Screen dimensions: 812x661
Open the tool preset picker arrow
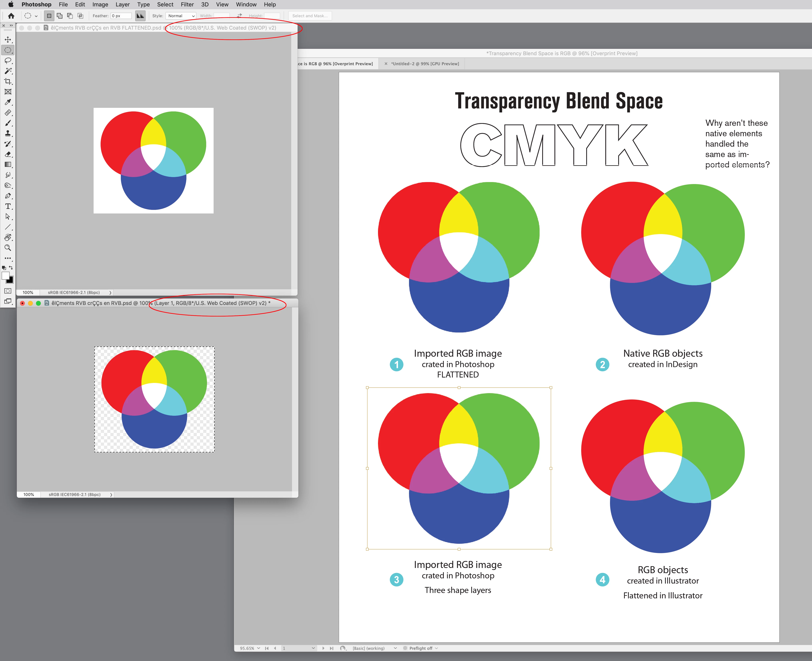click(x=36, y=16)
